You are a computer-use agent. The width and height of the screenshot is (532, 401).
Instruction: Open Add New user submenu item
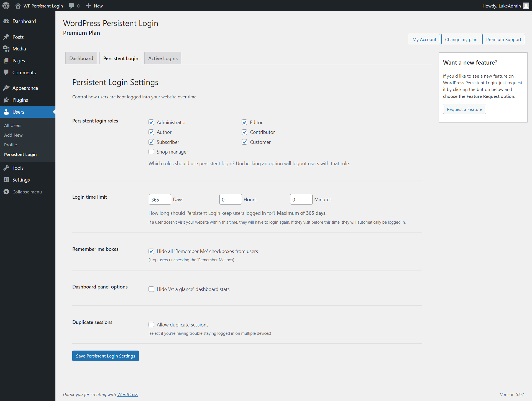pyautogui.click(x=13, y=135)
